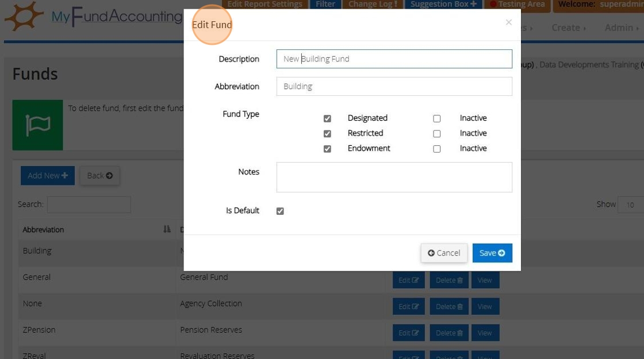Click into the Notes text area
Image resolution: width=644 pixels, height=359 pixels.
[394, 177]
